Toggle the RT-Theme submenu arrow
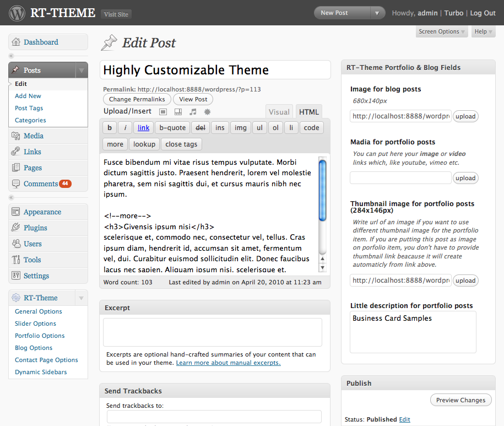504x426 pixels. pos(82,298)
